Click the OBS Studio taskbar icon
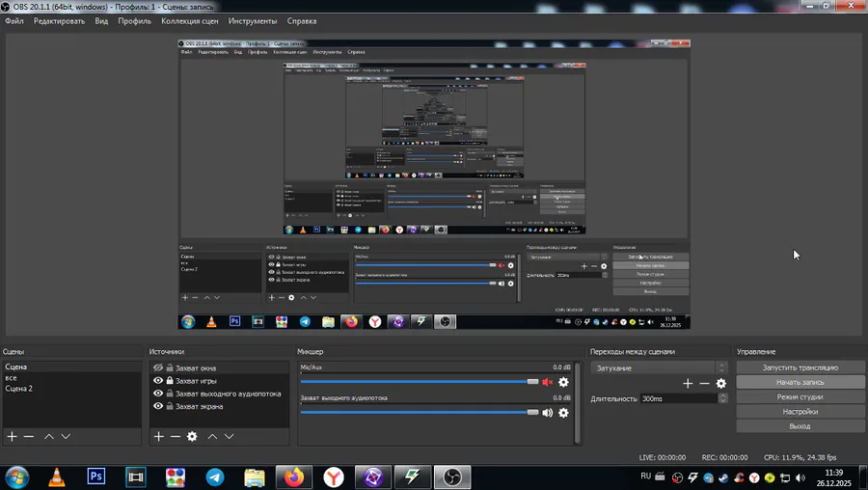This screenshot has width=868, height=490. [x=452, y=477]
